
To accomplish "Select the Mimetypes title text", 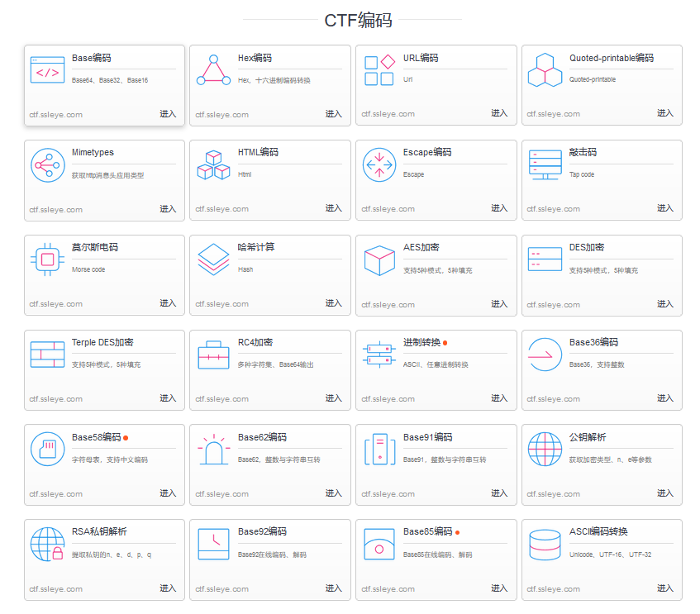I will pyautogui.click(x=93, y=152).
